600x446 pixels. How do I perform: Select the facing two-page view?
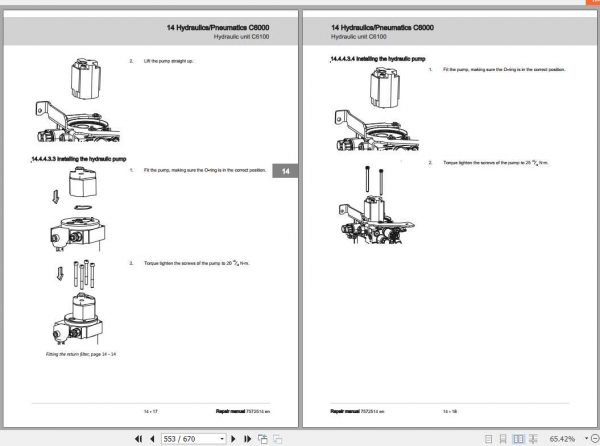[x=518, y=439]
